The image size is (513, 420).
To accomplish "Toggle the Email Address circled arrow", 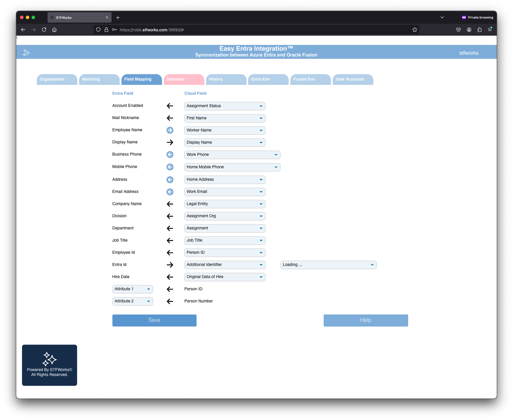I will (x=170, y=192).
